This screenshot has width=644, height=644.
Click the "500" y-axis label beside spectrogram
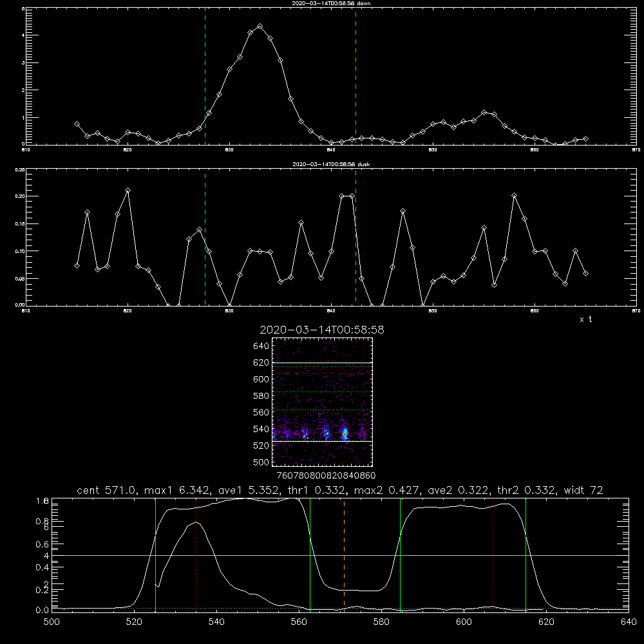pos(261,462)
